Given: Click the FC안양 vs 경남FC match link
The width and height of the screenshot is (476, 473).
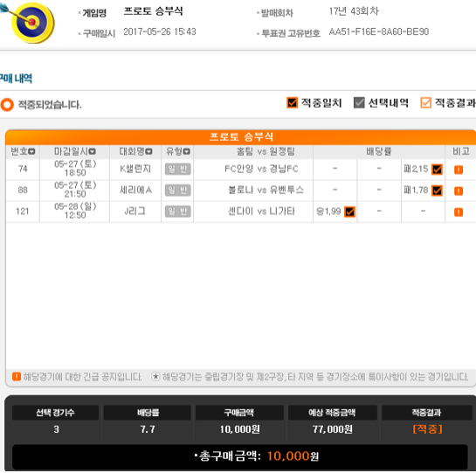Looking at the screenshot, I should point(261,169).
